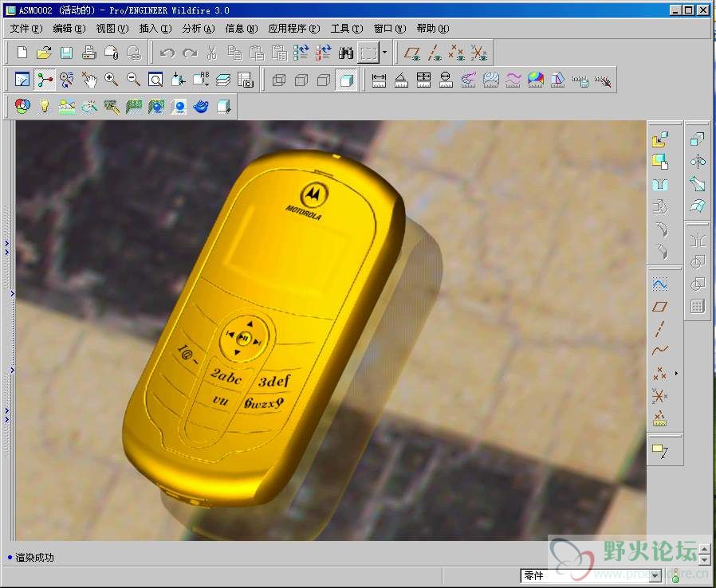
Task: Open the 工具(T) menu
Action: click(347, 29)
